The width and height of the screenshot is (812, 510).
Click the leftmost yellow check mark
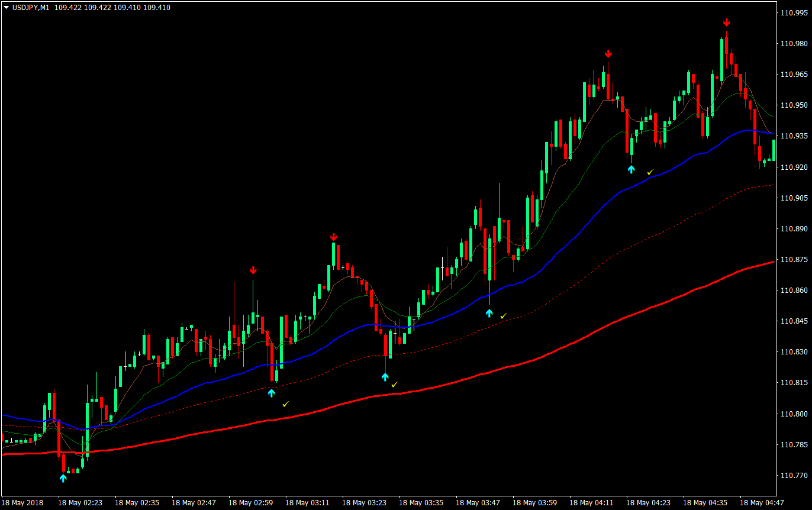pos(286,404)
